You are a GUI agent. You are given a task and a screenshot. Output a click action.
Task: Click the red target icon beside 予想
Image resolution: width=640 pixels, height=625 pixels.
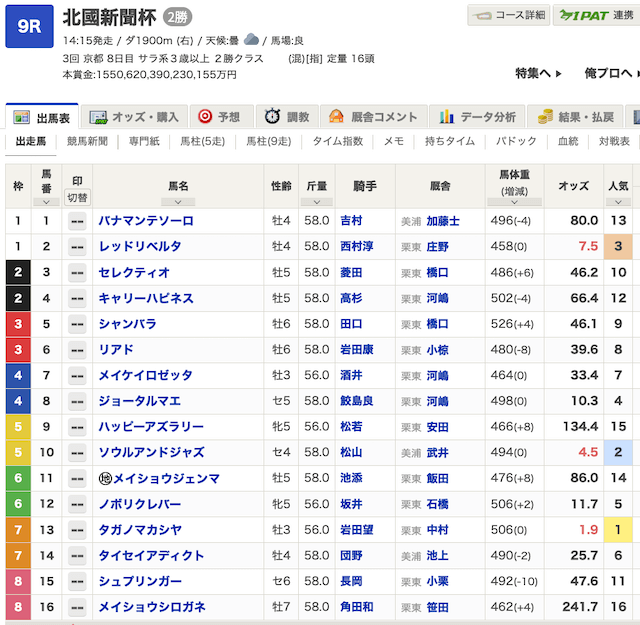(x=204, y=117)
